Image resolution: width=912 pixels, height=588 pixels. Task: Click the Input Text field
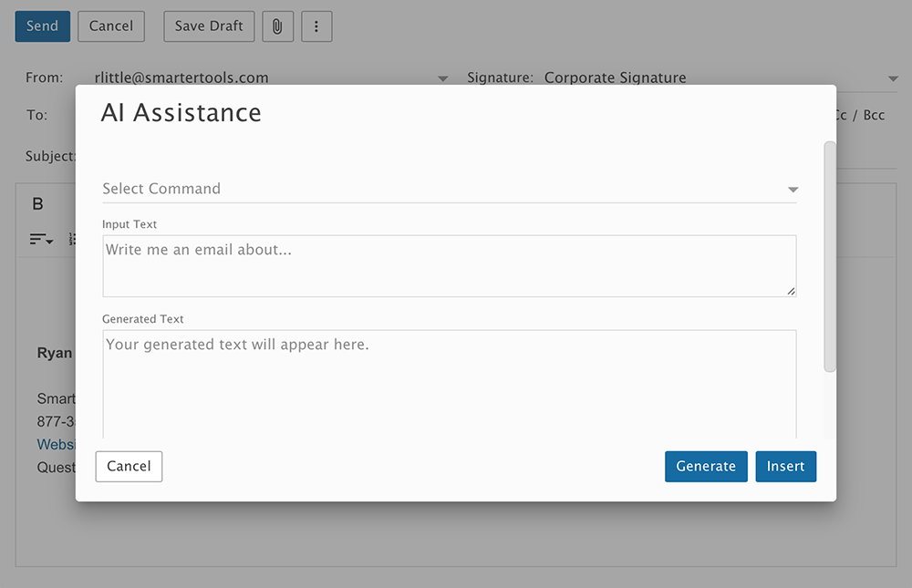[x=449, y=266]
